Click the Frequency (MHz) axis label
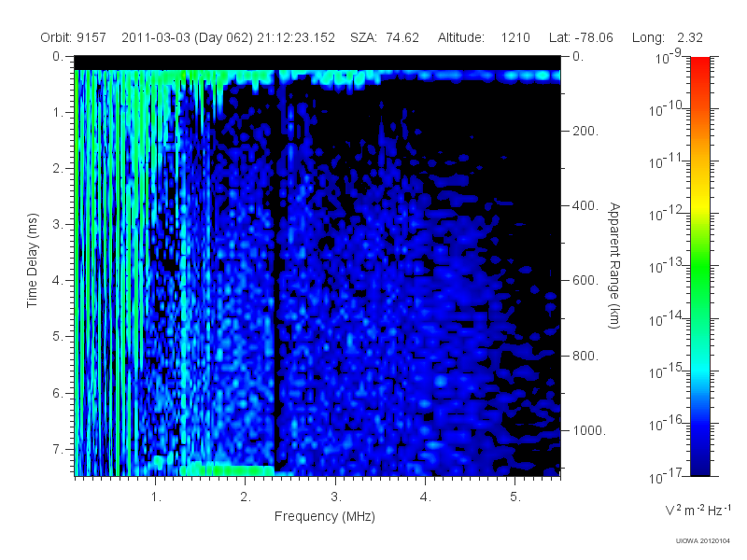747x560 pixels. coord(324,517)
